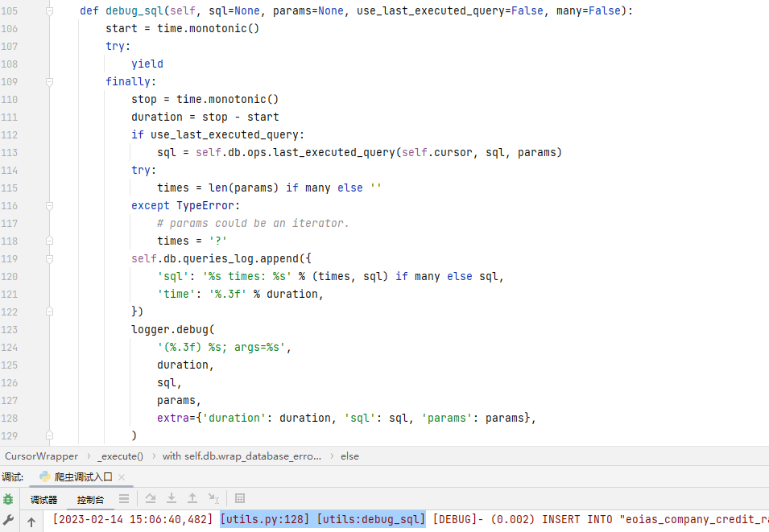The height and width of the screenshot is (532, 769).
Task: Click CursorWrapper in the breadcrumb bar
Action: click(x=42, y=456)
